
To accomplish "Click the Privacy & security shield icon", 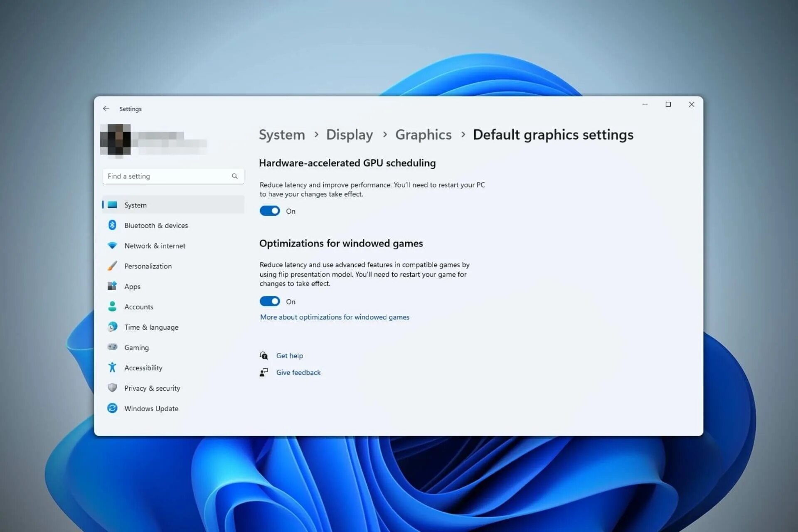I will pos(112,388).
